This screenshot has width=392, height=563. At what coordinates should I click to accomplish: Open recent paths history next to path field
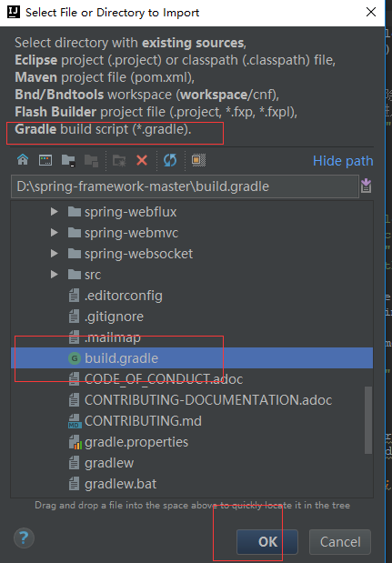click(367, 186)
